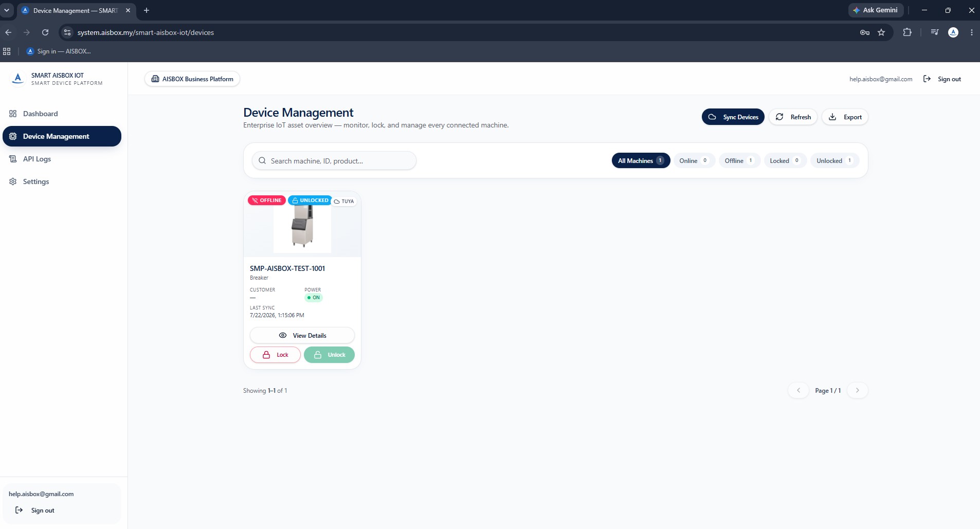Export the device list

(x=845, y=117)
